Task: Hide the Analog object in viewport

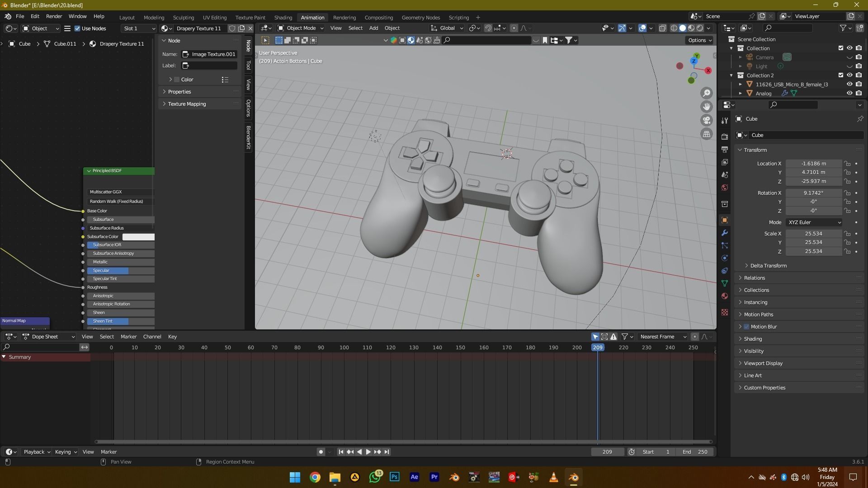Action: pos(849,94)
